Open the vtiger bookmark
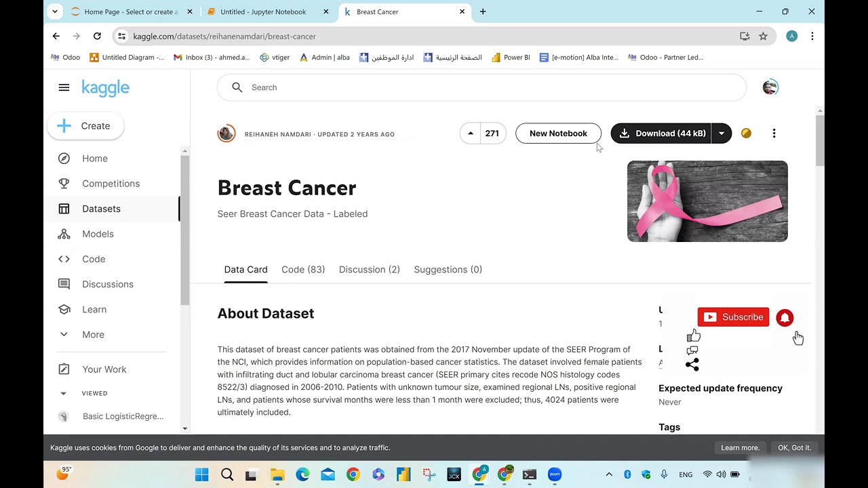Viewport: 868px width, 488px height. [275, 58]
